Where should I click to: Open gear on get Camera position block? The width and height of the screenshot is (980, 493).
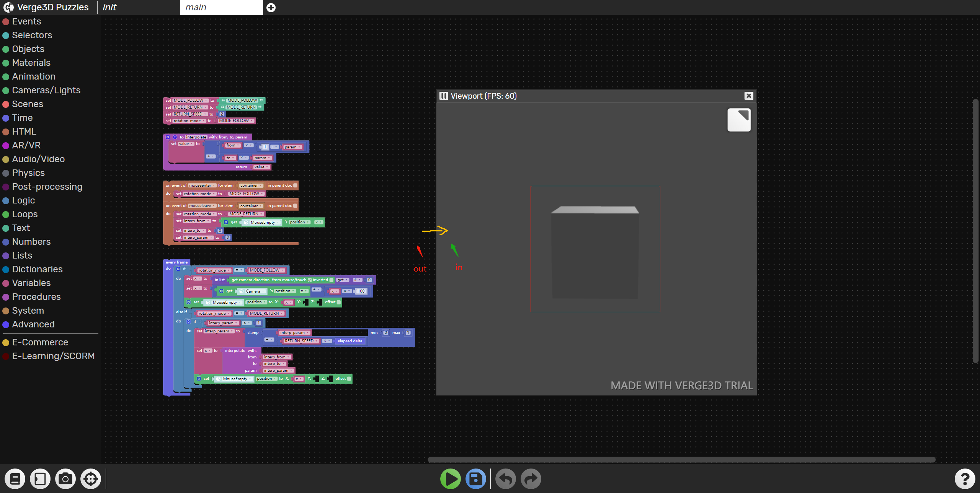pyautogui.click(x=221, y=291)
